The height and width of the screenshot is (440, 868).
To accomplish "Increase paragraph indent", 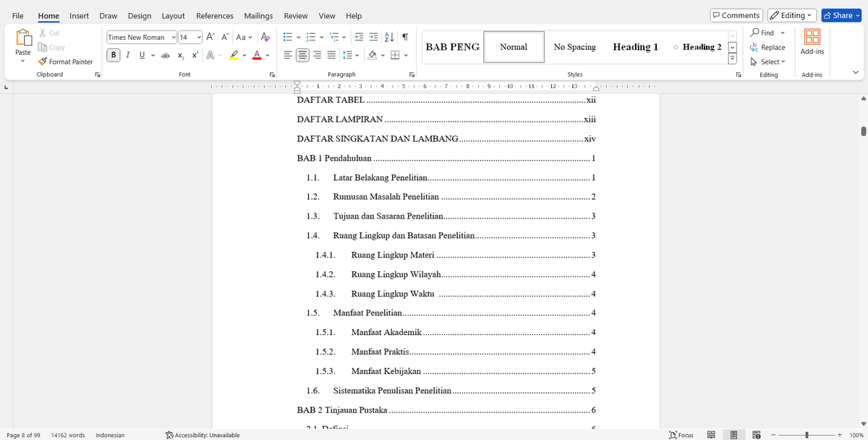I will pos(374,37).
